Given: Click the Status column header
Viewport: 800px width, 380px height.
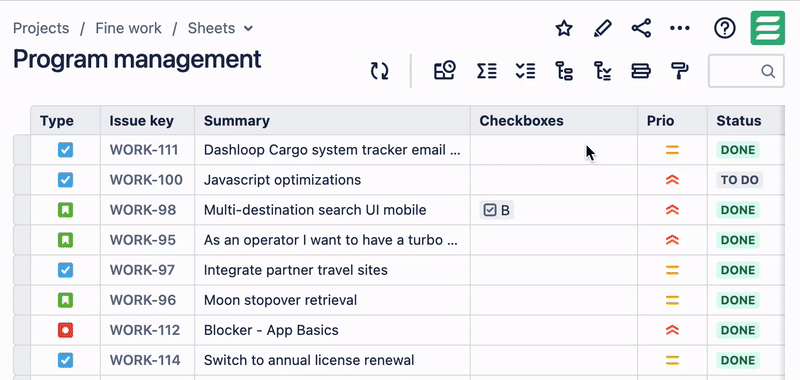Looking at the screenshot, I should (x=746, y=120).
